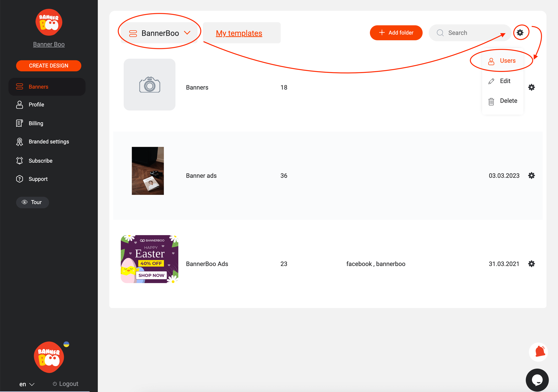Select Users from the settings menu

coord(502,61)
